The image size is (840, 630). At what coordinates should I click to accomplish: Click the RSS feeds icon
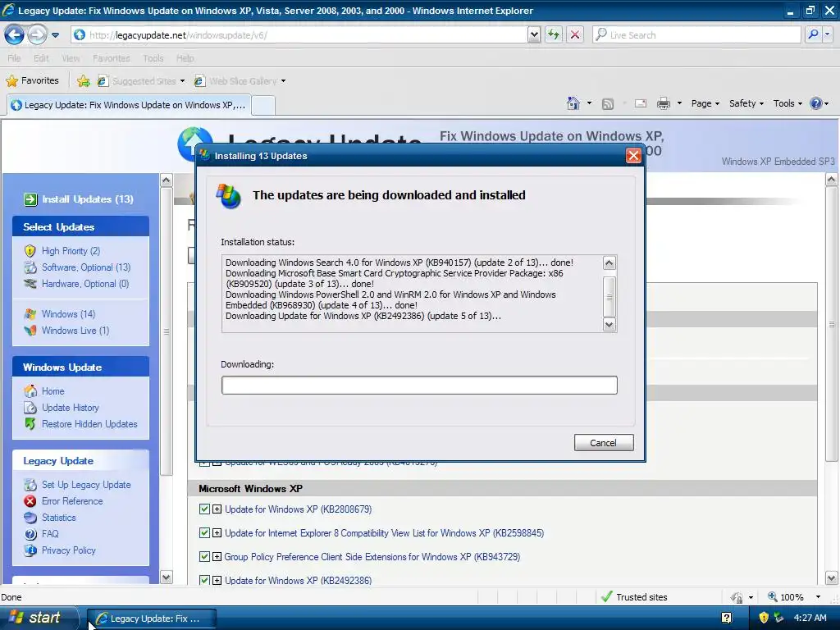tap(608, 103)
